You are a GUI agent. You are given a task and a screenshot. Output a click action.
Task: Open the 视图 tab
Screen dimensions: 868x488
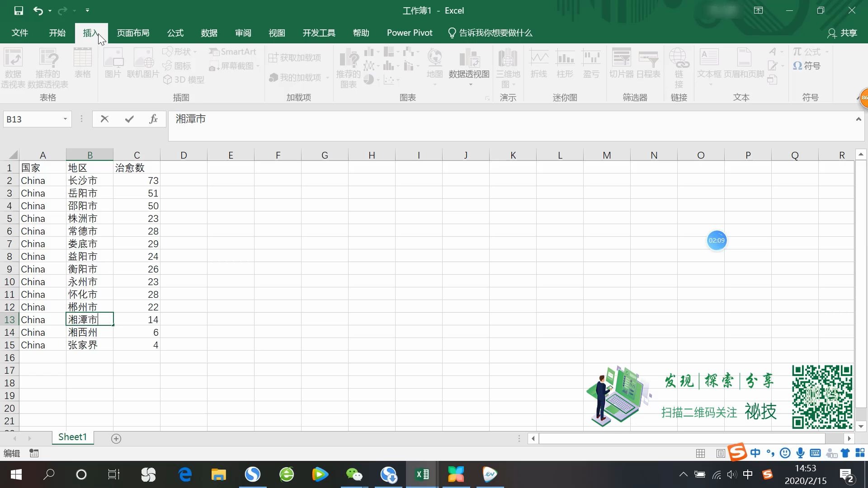tap(277, 33)
